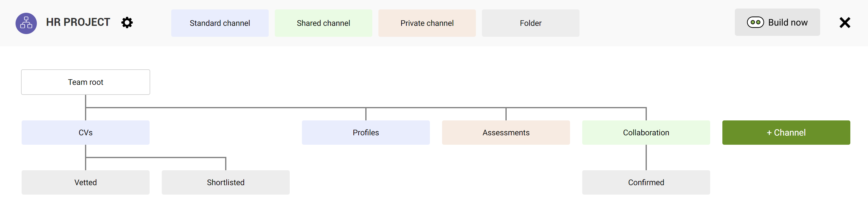Select the Team root node
This screenshot has width=868, height=218.
click(86, 82)
